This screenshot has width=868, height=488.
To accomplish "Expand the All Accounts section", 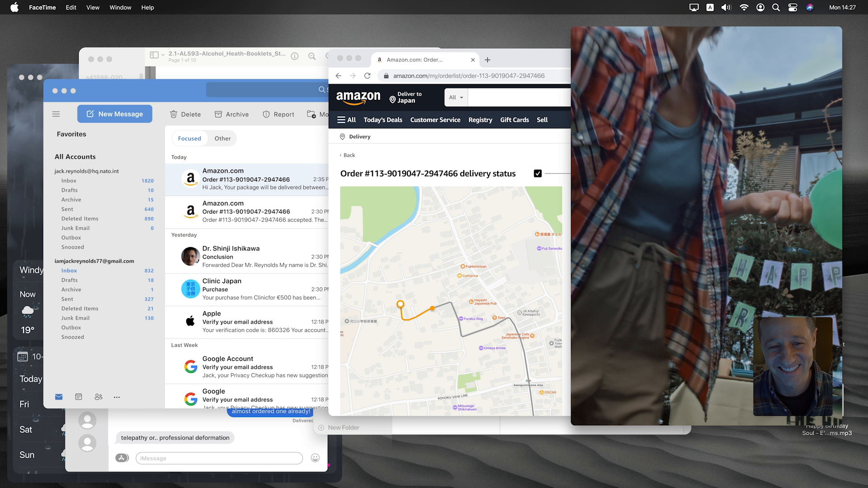I will click(75, 157).
